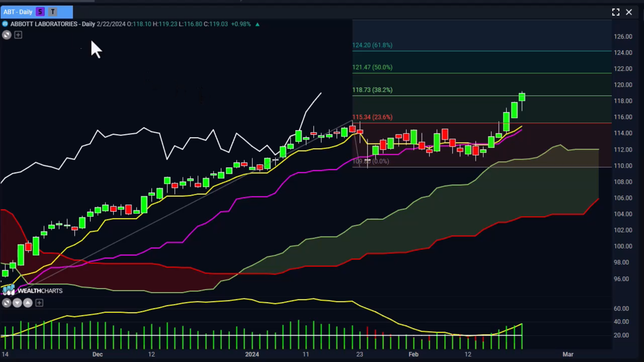Toggle fullscreen for the chart window
This screenshot has height=362, width=644.
tap(615, 12)
